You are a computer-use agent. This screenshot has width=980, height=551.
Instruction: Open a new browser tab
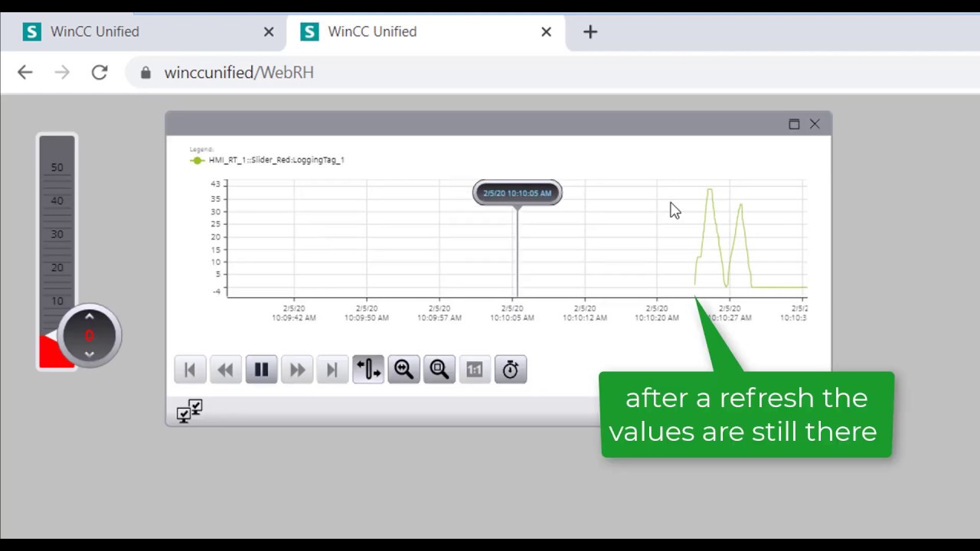(x=590, y=31)
